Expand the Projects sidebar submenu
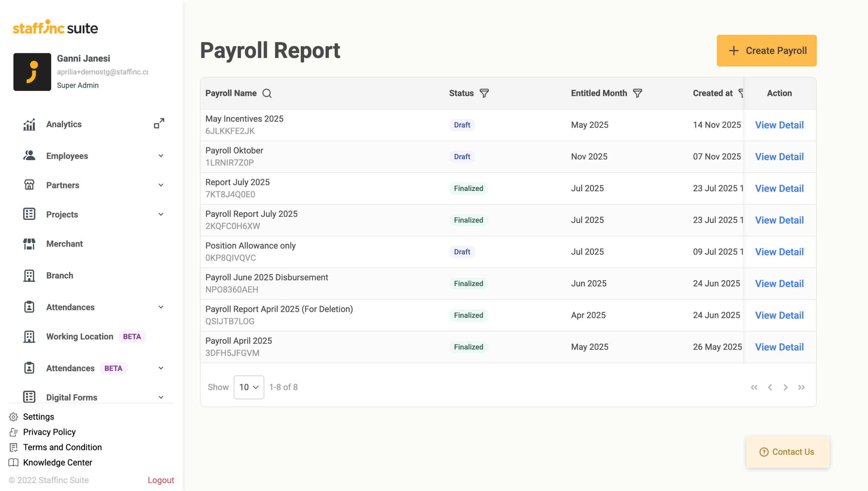The height and width of the screenshot is (491, 868). 161,214
